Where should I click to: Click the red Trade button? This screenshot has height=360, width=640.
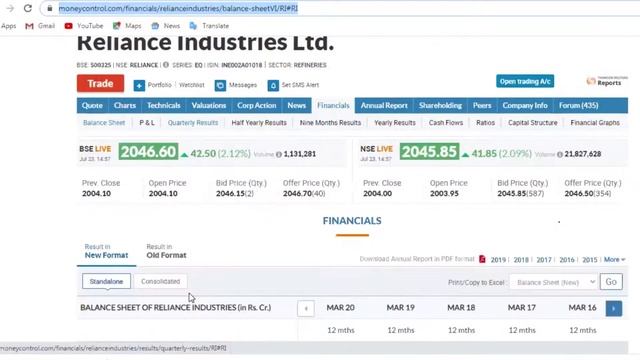coord(100,84)
